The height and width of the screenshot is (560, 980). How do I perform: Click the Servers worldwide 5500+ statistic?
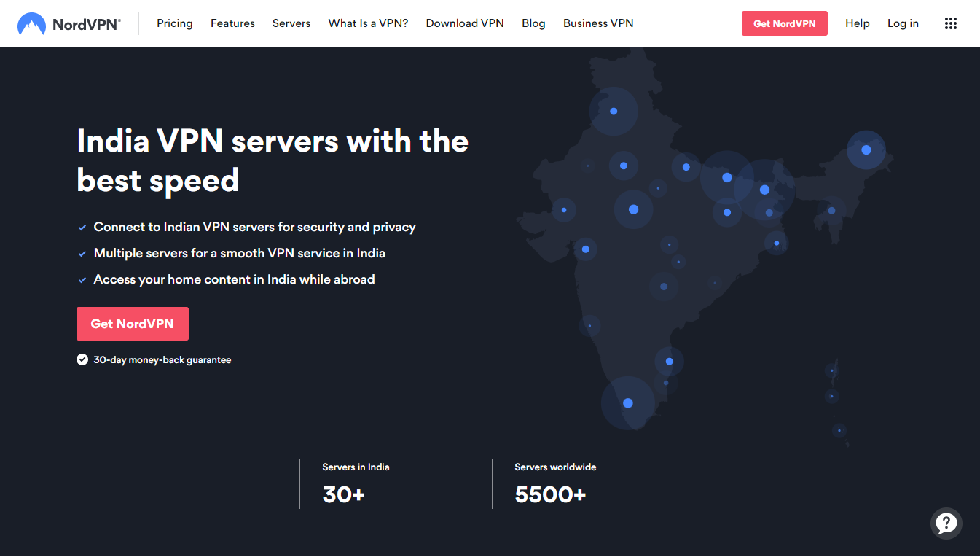[x=550, y=494]
